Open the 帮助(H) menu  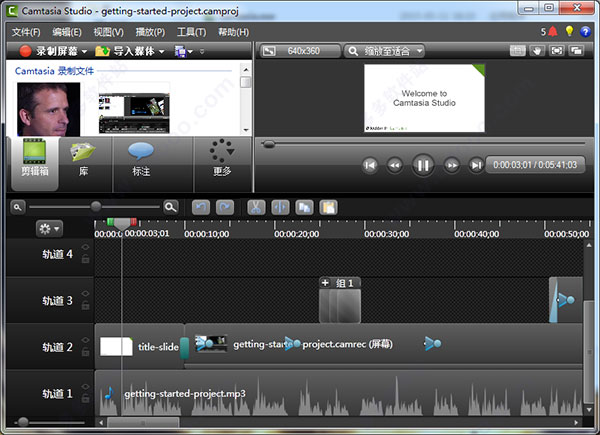[233, 32]
